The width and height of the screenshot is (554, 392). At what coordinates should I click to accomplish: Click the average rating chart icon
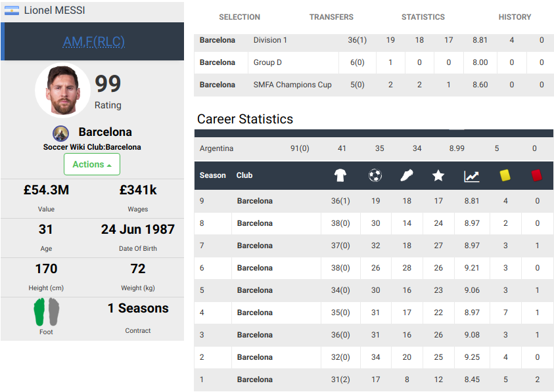[472, 175]
